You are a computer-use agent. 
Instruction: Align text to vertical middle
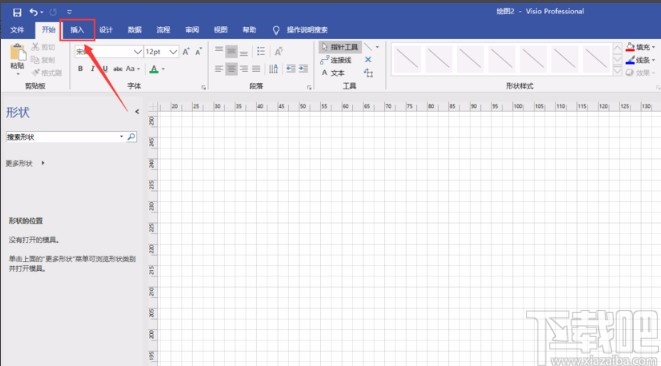coord(231,51)
